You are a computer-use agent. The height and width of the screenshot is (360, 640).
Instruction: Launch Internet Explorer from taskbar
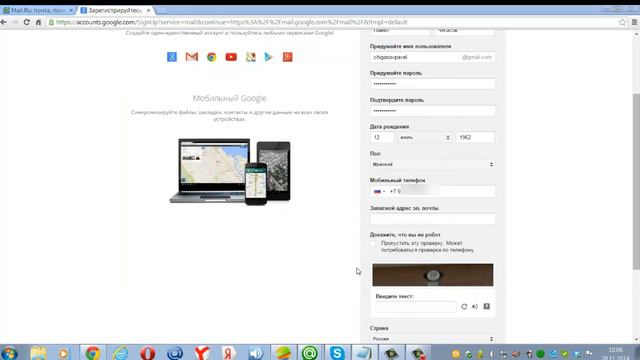click(120, 353)
